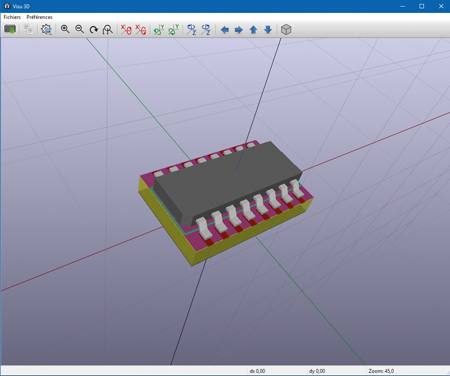Image resolution: width=450 pixels, height=376 pixels.
Task: Rotate Z clockwise blue icon
Action: click(191, 30)
